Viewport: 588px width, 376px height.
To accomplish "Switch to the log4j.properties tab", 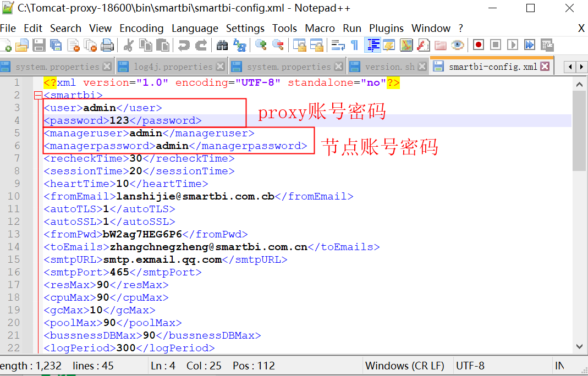I will coord(173,67).
